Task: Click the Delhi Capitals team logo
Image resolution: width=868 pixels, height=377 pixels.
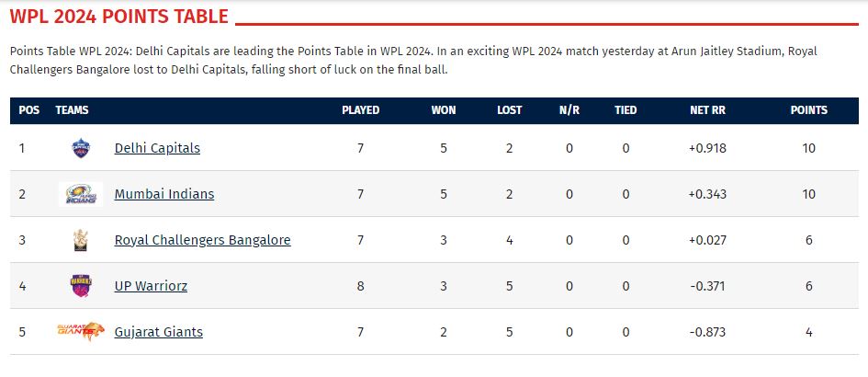Action: point(81,148)
